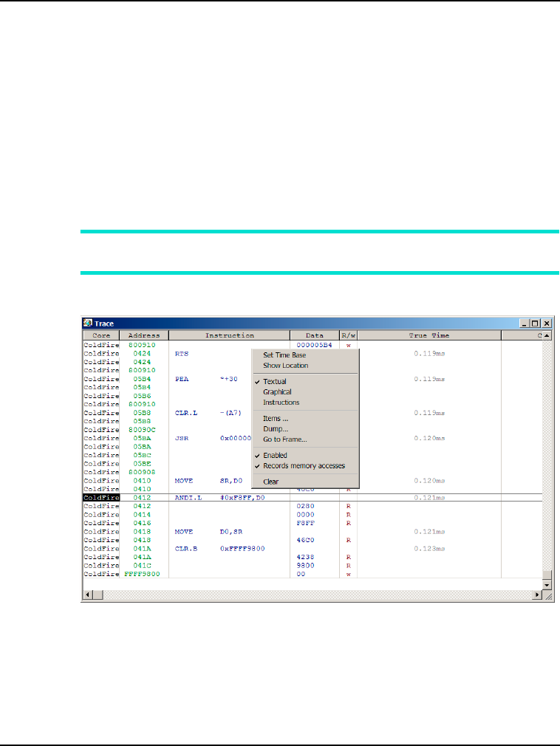Click operand #0xF8FF,D0
The height and width of the screenshot is (746, 560).
click(x=242, y=498)
